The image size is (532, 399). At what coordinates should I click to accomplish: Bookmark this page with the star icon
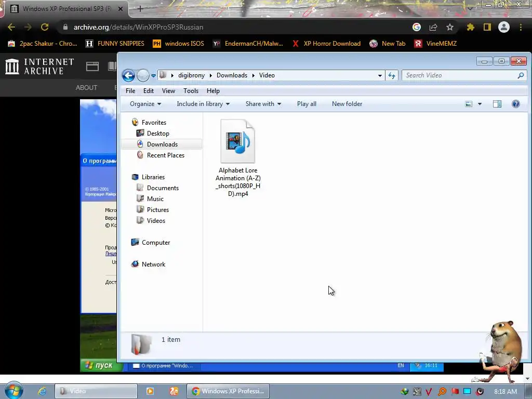coord(449,27)
